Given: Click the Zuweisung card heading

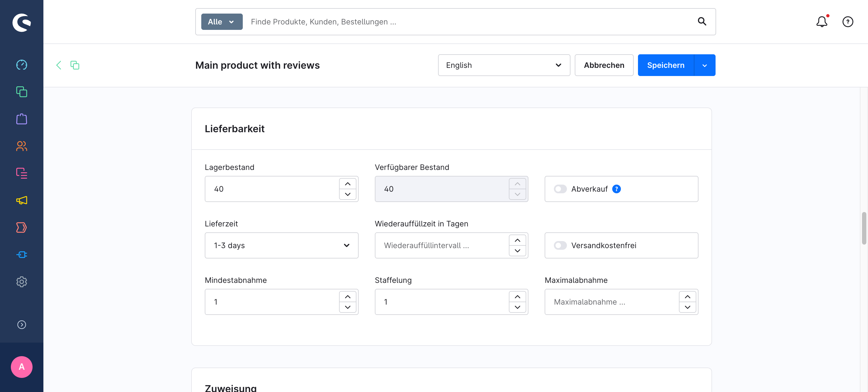Looking at the screenshot, I should 231,388.
